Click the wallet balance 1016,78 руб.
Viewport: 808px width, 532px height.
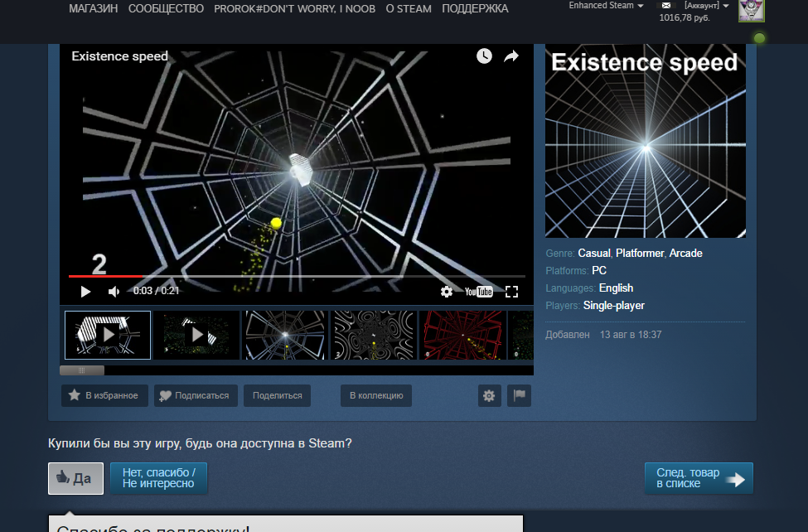click(685, 17)
